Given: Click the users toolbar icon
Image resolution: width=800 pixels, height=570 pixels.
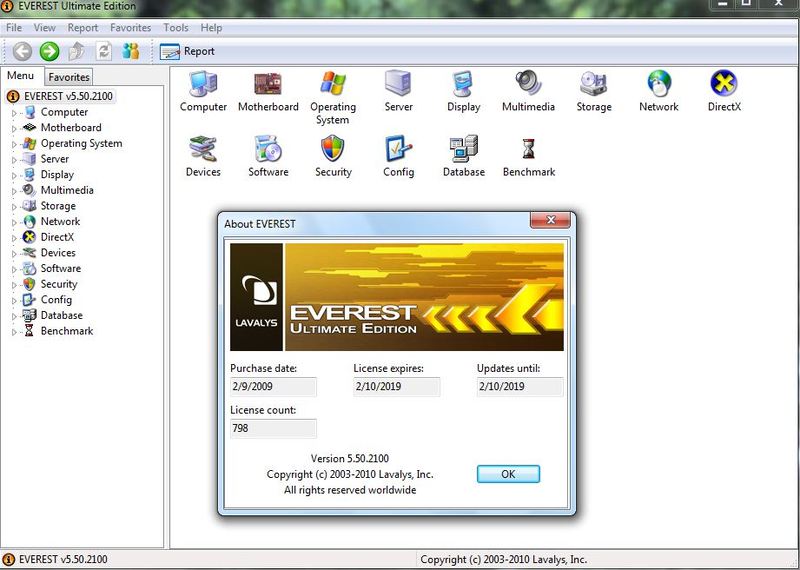Looking at the screenshot, I should coord(131,51).
